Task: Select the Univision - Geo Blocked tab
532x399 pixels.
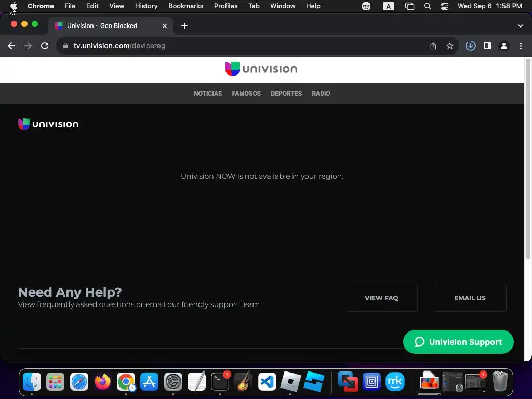Action: [110, 26]
